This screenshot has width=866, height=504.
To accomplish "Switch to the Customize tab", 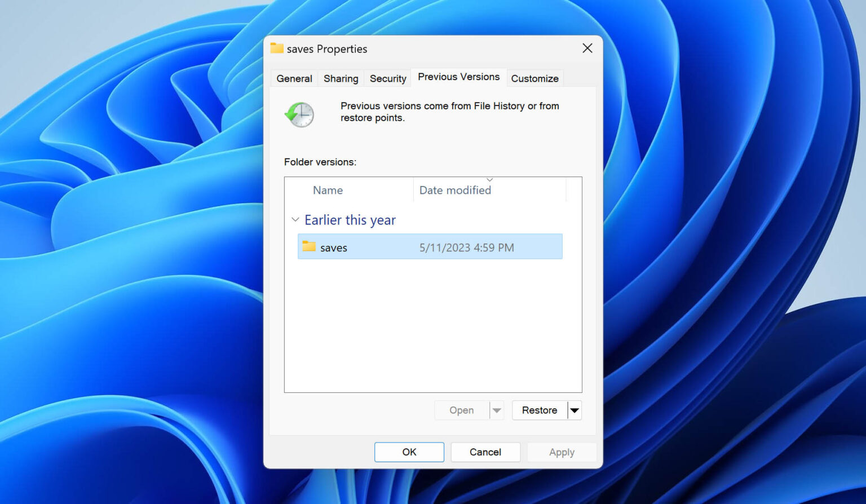I will [534, 78].
